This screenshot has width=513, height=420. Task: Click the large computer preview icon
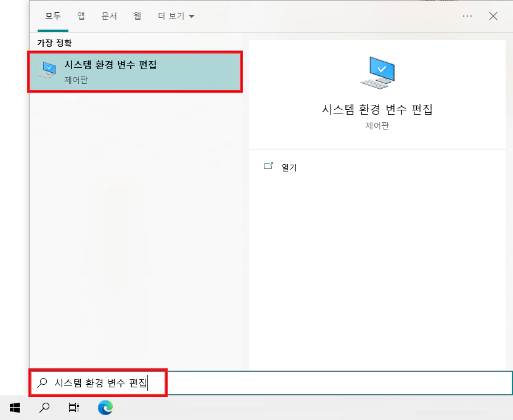click(377, 72)
